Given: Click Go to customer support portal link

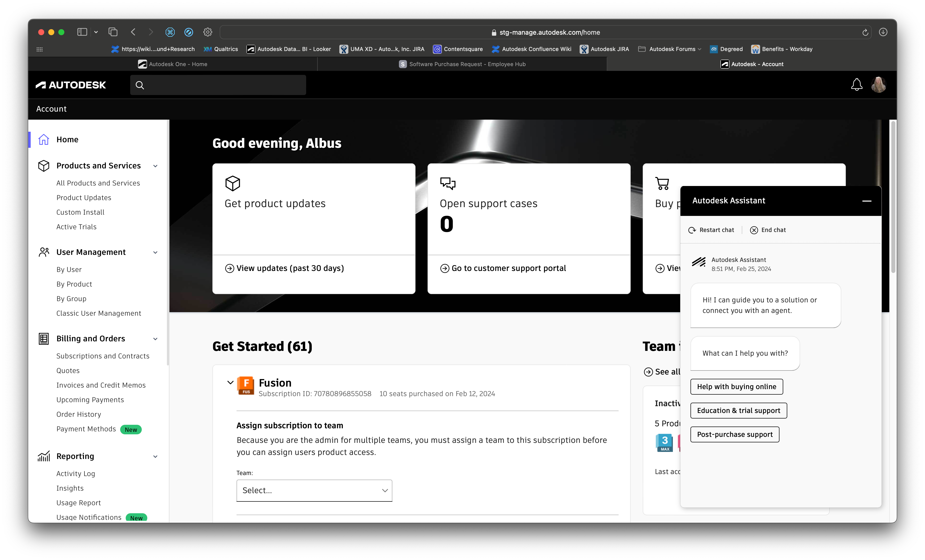Looking at the screenshot, I should [x=503, y=268].
